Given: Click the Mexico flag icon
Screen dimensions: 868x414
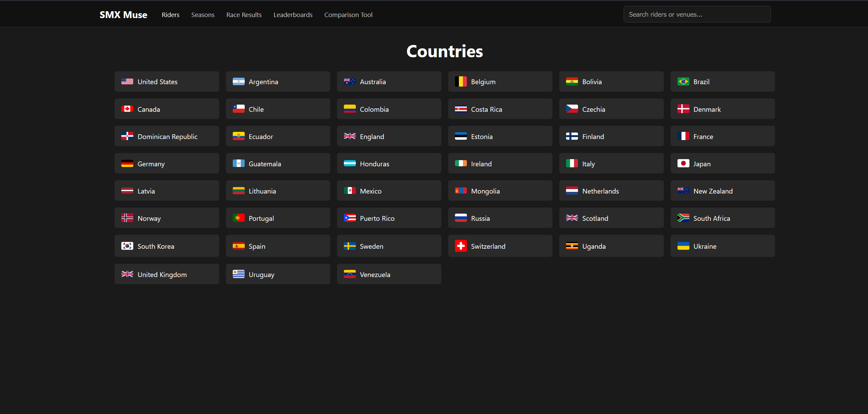Looking at the screenshot, I should 350,190.
